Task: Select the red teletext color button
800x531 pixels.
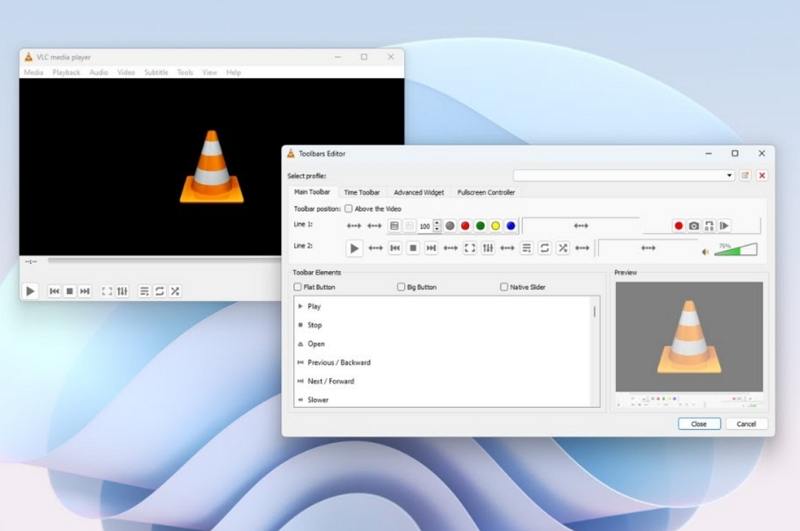Action: pos(465,225)
